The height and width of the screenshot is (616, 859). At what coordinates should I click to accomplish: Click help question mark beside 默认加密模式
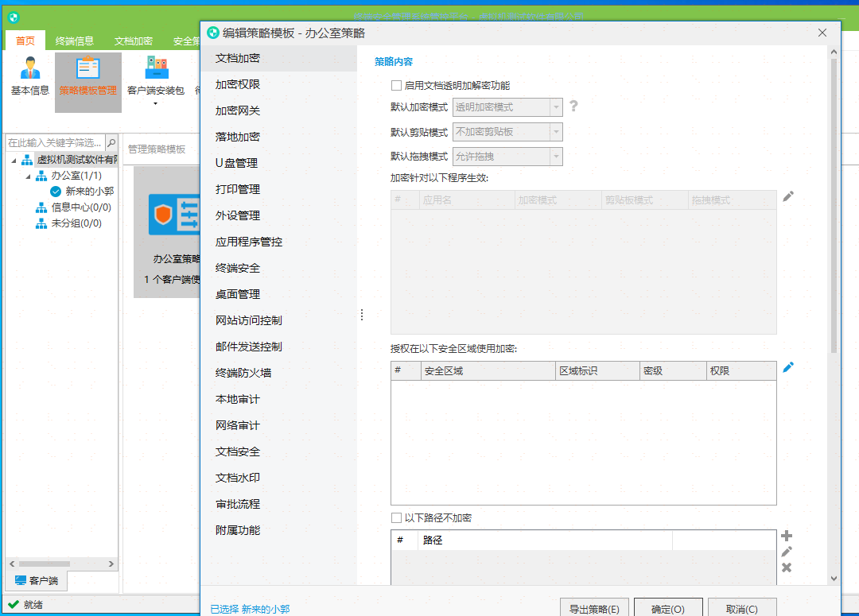point(573,107)
